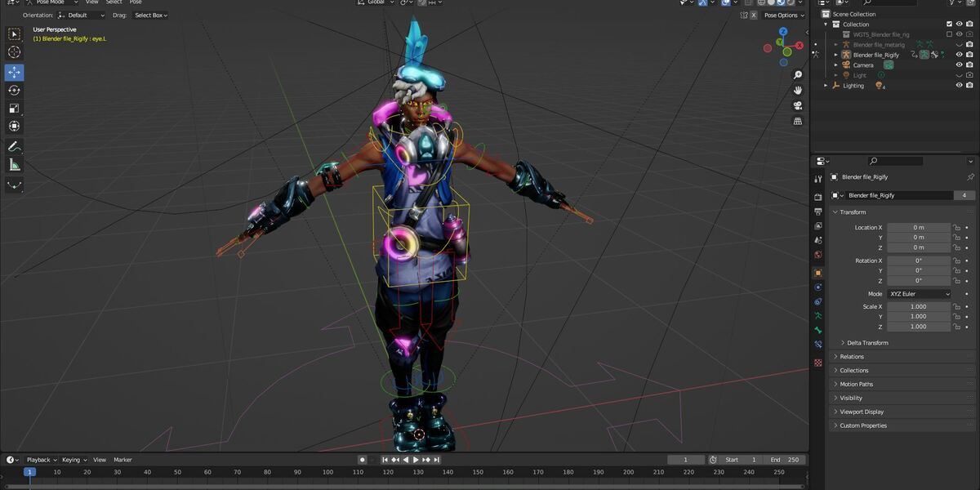Open the Output properties tab
The image size is (980, 490).
[x=817, y=212]
